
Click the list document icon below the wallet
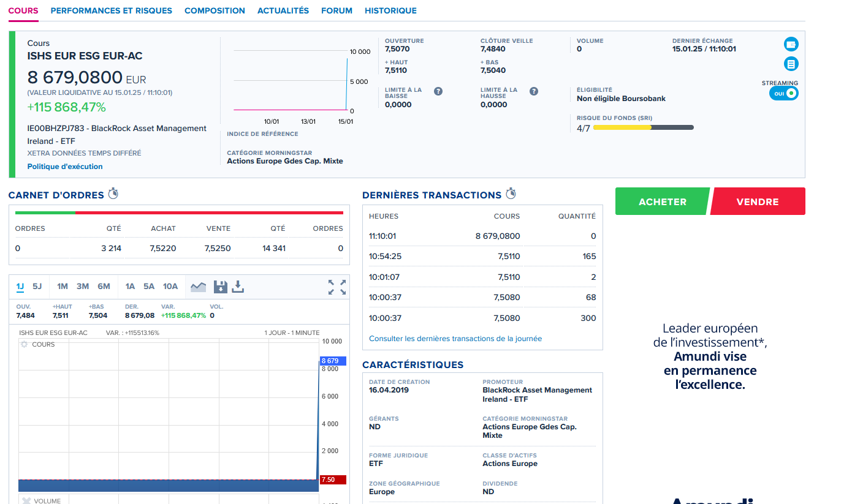(x=791, y=64)
